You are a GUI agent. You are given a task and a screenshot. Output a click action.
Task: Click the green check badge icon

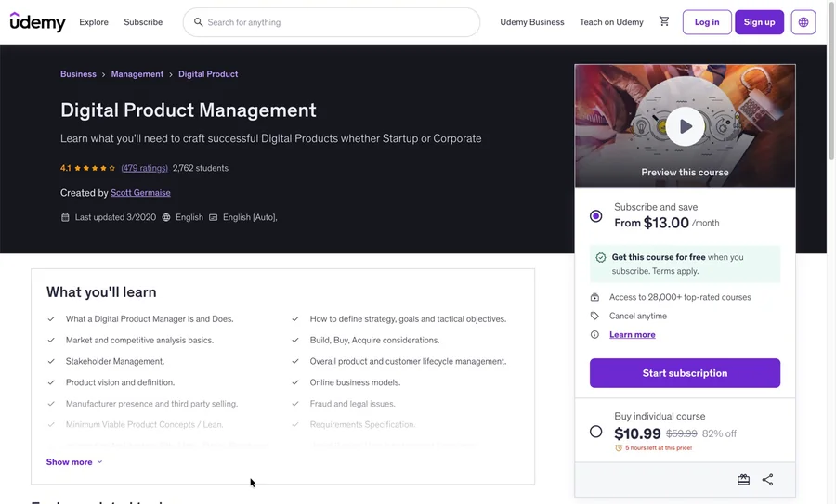[x=601, y=257]
